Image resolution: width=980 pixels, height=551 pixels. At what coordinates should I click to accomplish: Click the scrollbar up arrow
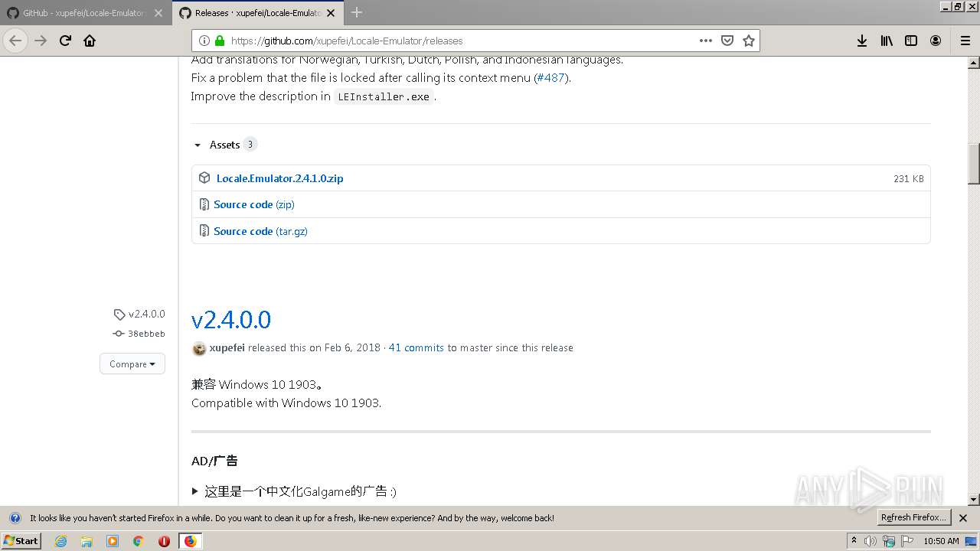pyautogui.click(x=974, y=62)
